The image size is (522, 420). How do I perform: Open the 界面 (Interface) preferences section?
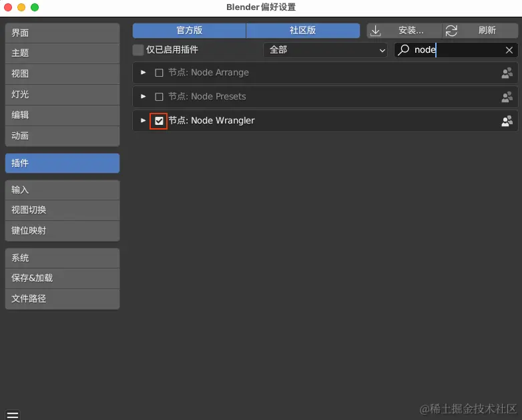click(62, 33)
